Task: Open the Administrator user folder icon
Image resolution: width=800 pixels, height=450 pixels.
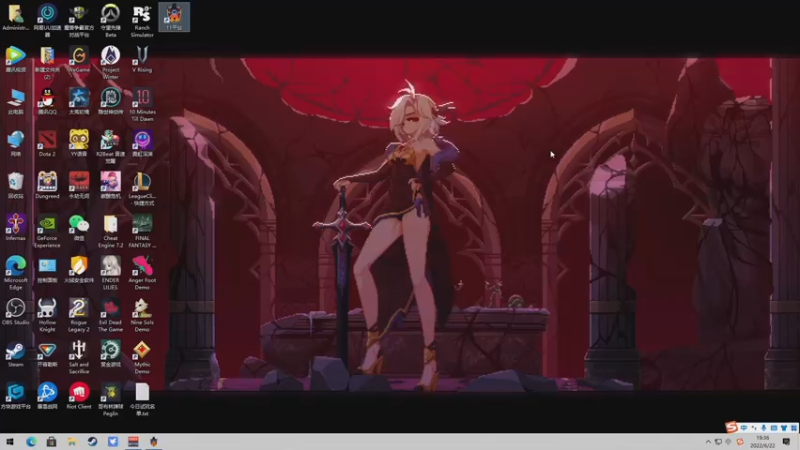Action: (15, 17)
